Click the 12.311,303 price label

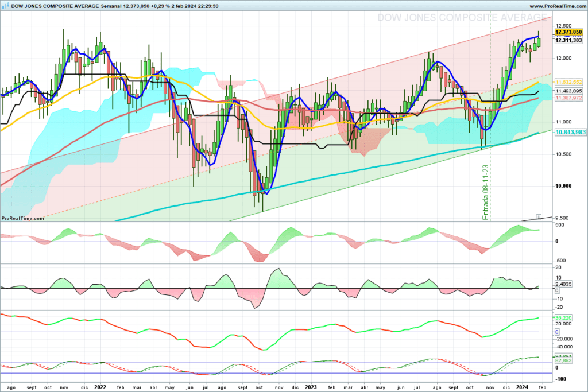[x=568, y=40]
